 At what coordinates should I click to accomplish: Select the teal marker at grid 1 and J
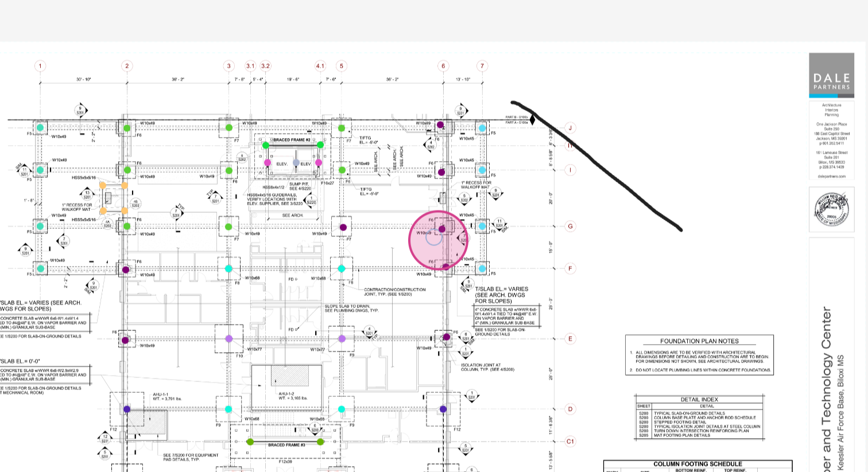[x=40, y=127]
